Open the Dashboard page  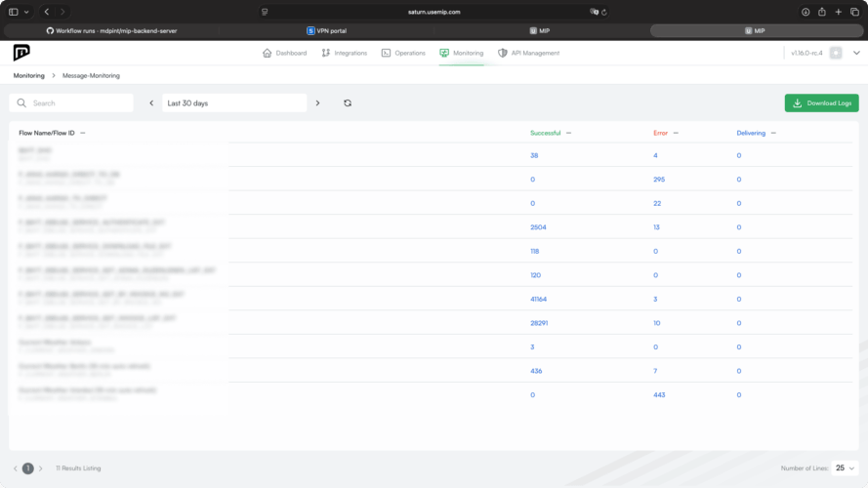pos(284,53)
